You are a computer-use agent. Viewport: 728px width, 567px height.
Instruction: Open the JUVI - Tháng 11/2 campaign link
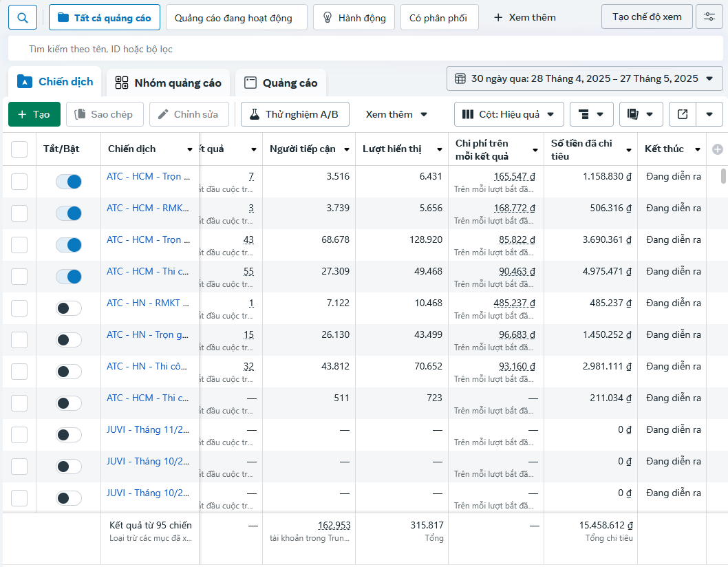148,429
